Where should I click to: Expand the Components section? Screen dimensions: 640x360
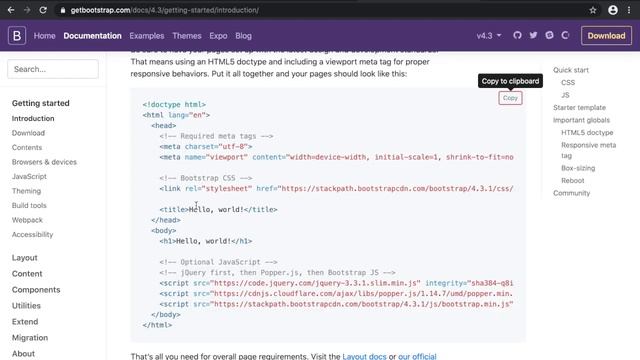(36, 289)
